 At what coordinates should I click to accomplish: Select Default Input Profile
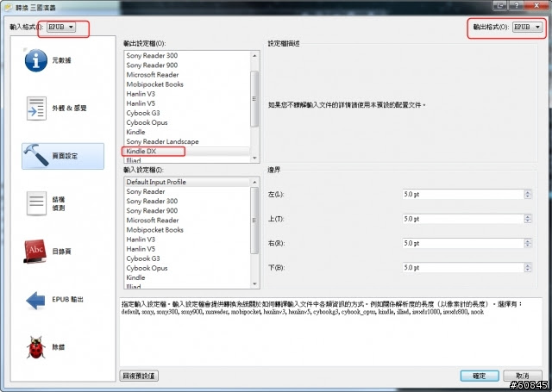(187, 182)
